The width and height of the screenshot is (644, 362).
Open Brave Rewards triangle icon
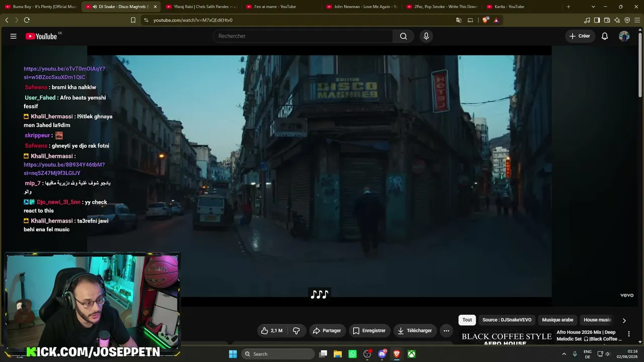[x=496, y=20]
